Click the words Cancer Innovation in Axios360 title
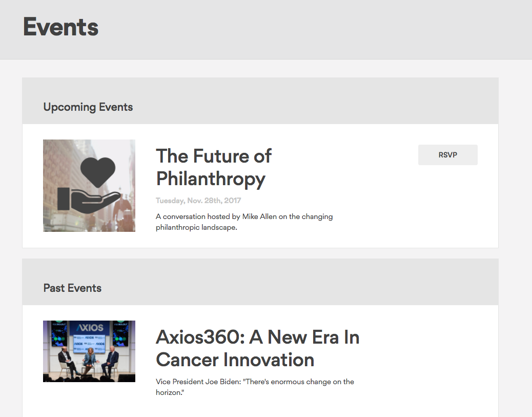 [235, 360]
